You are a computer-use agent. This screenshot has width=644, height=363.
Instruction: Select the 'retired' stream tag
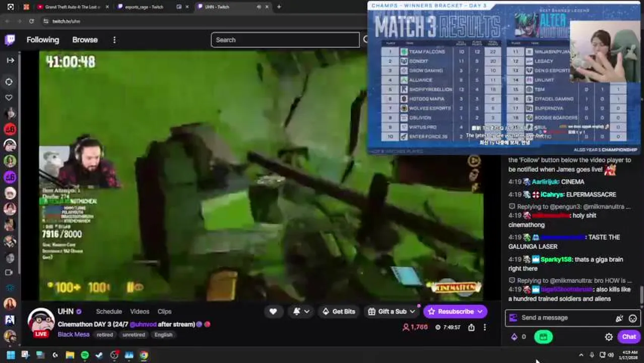(x=105, y=335)
